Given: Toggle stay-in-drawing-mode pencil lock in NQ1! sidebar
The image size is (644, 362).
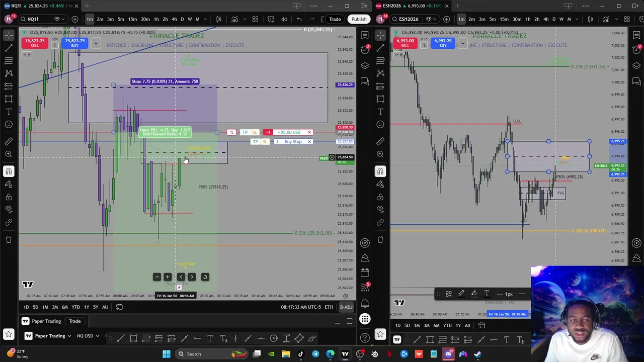Looking at the screenshot, I should (x=9, y=184).
